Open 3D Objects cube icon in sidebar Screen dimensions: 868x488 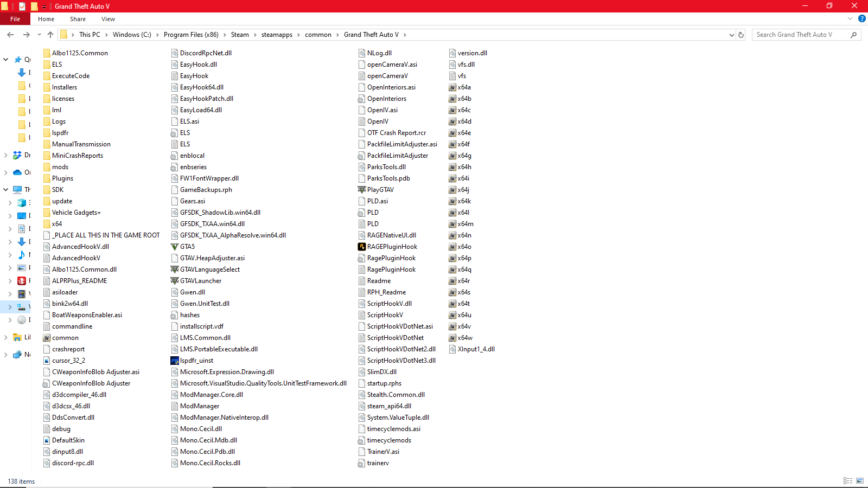(22, 203)
